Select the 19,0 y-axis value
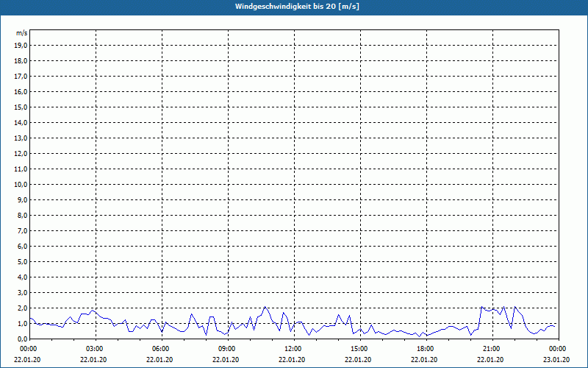 [21, 46]
